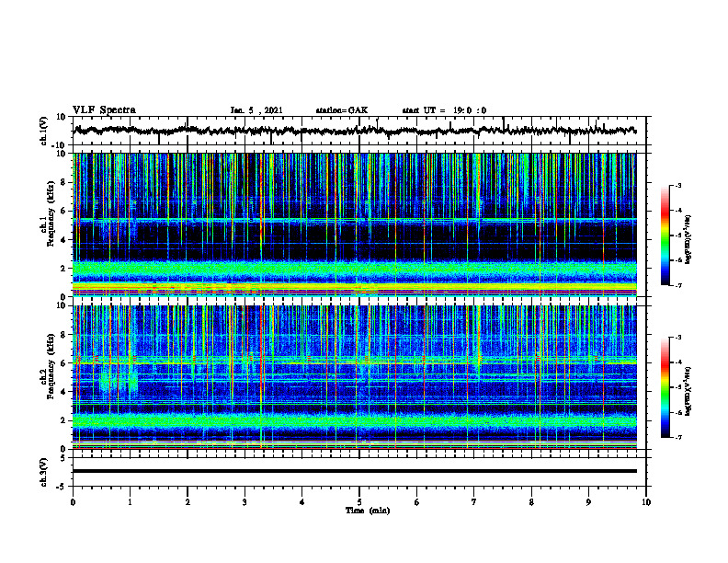The image size is (728, 563).
Task: Click the "VLF Spectra" plot title
Action: point(104,110)
